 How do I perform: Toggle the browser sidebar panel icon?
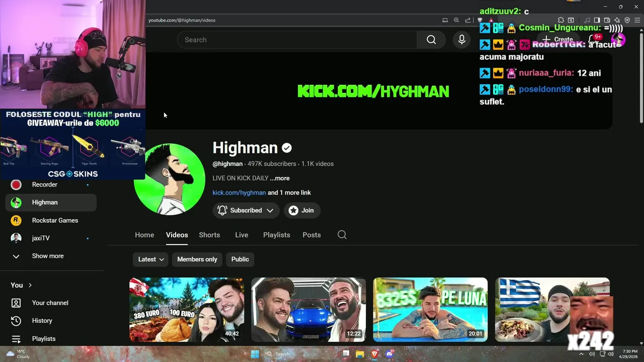[x=597, y=20]
